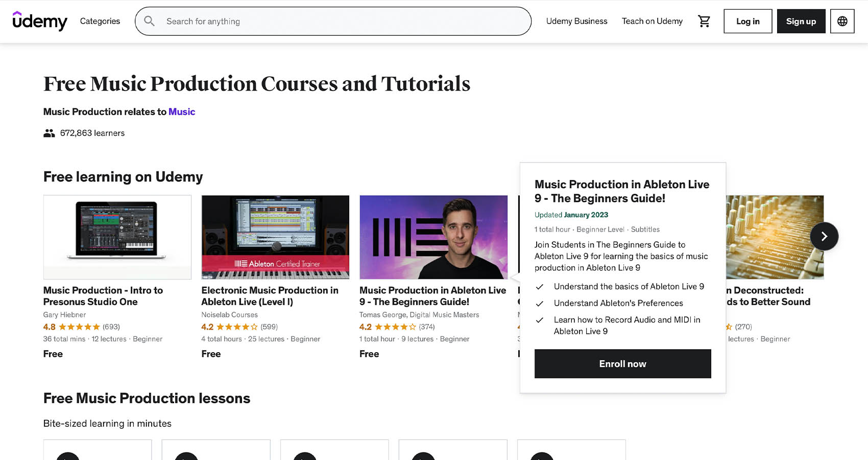Click the (270) reviews count
868x460 pixels.
coord(743,327)
